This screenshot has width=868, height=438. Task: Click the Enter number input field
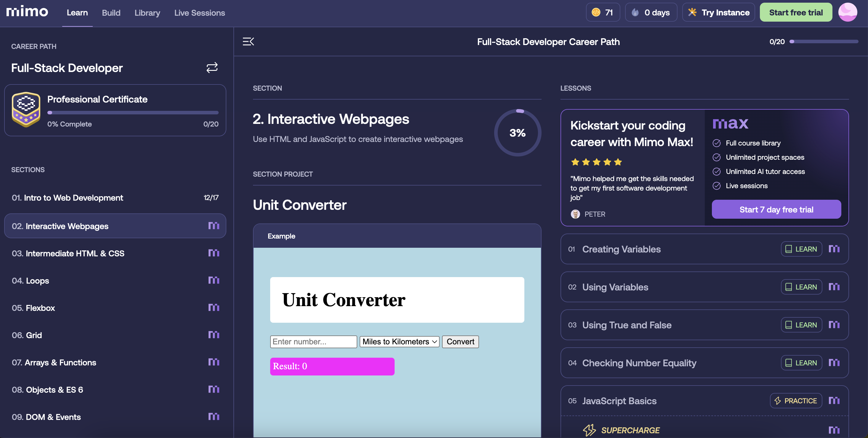[313, 342]
